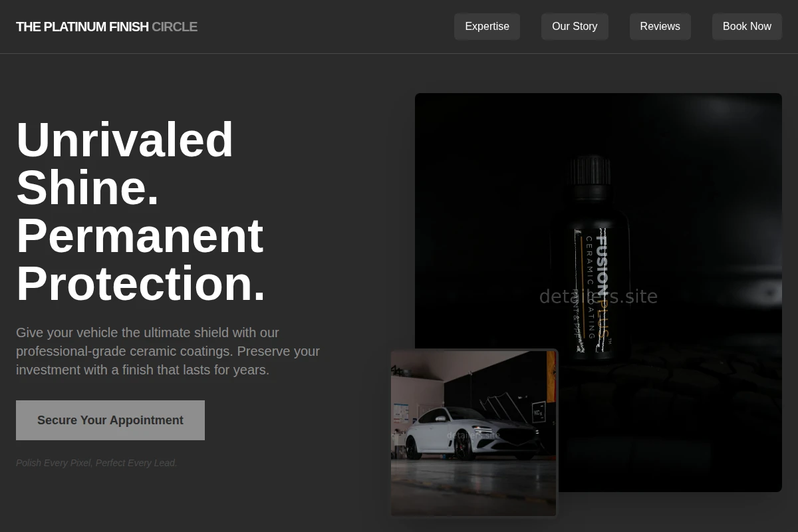Click the faint watermark on car thumbnail
This screenshot has width=798, height=532.
[473, 436]
